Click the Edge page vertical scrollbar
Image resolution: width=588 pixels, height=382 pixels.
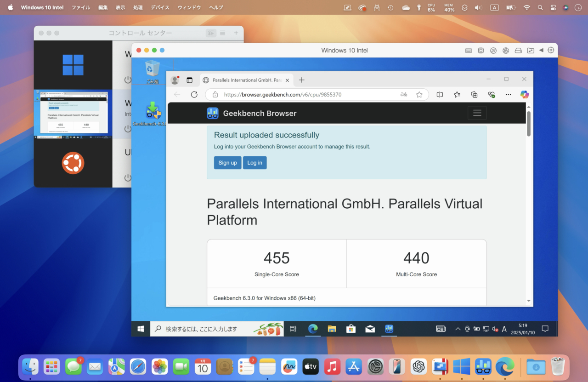pyautogui.click(x=529, y=124)
